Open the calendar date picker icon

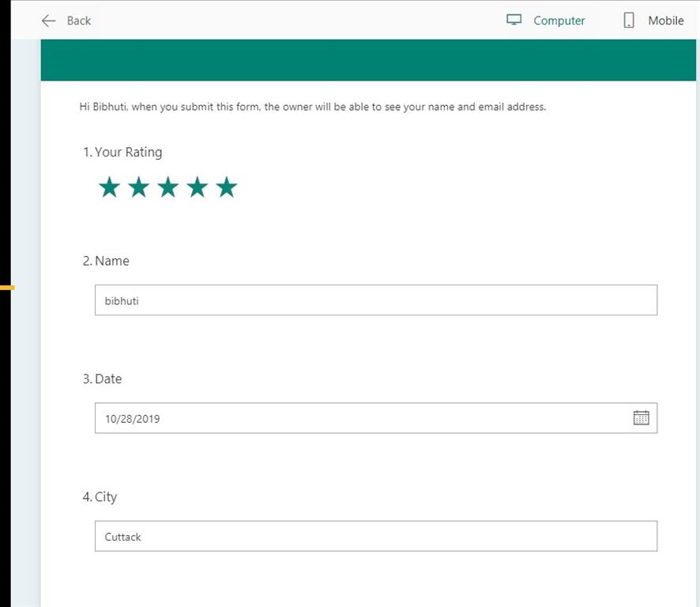[x=641, y=417]
